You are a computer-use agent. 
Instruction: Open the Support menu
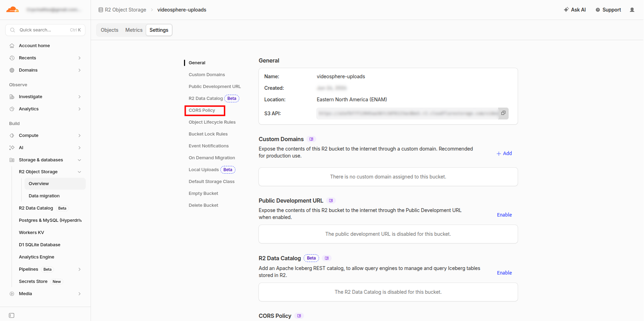pyautogui.click(x=608, y=10)
